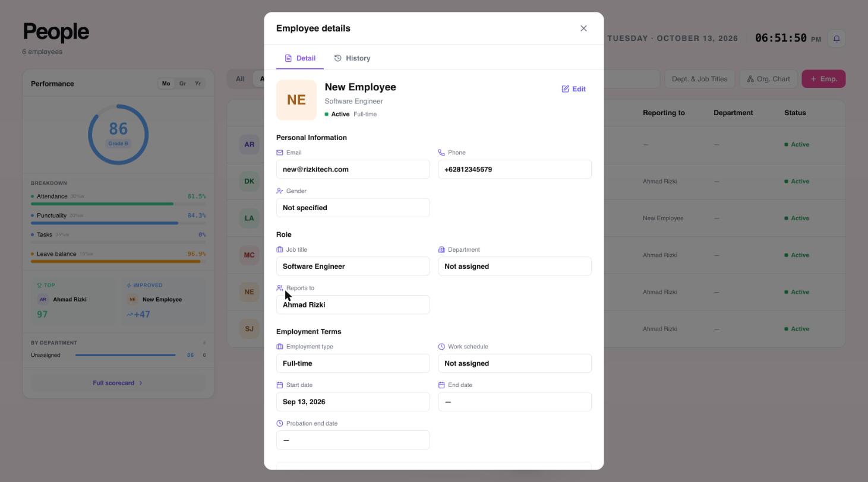
Task: Click the calendar icon beside End date
Action: tap(441, 385)
